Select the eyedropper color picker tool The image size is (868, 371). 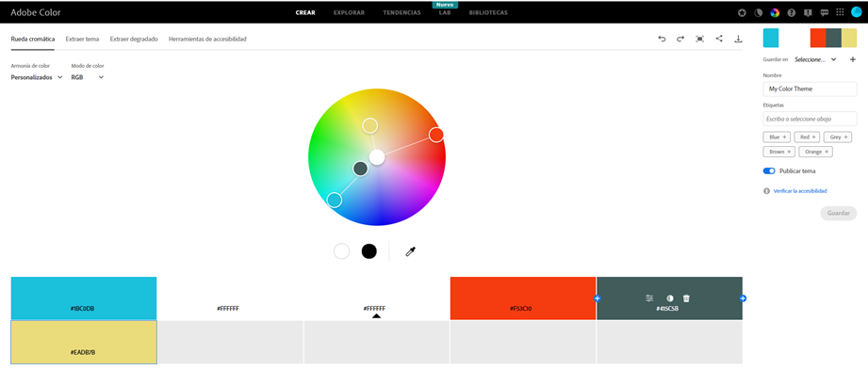point(410,252)
